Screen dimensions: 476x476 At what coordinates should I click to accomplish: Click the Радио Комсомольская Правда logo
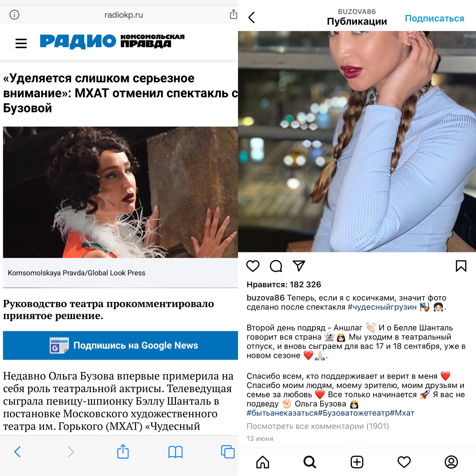112,42
